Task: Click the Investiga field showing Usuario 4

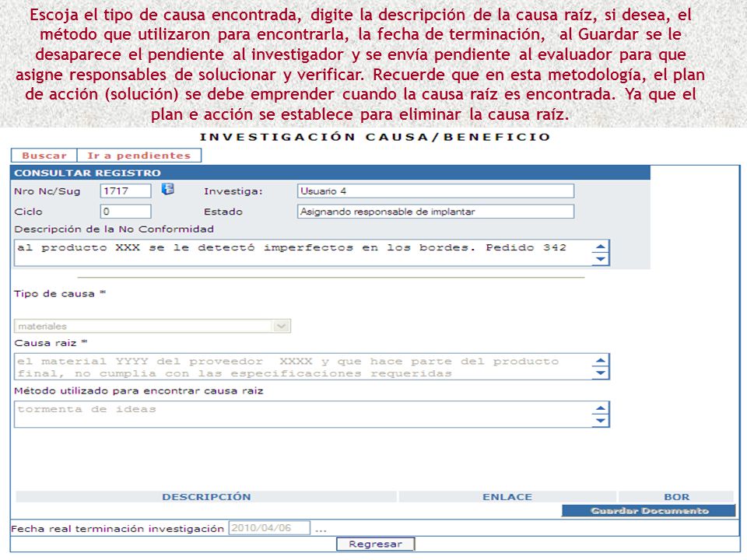Action: point(436,191)
